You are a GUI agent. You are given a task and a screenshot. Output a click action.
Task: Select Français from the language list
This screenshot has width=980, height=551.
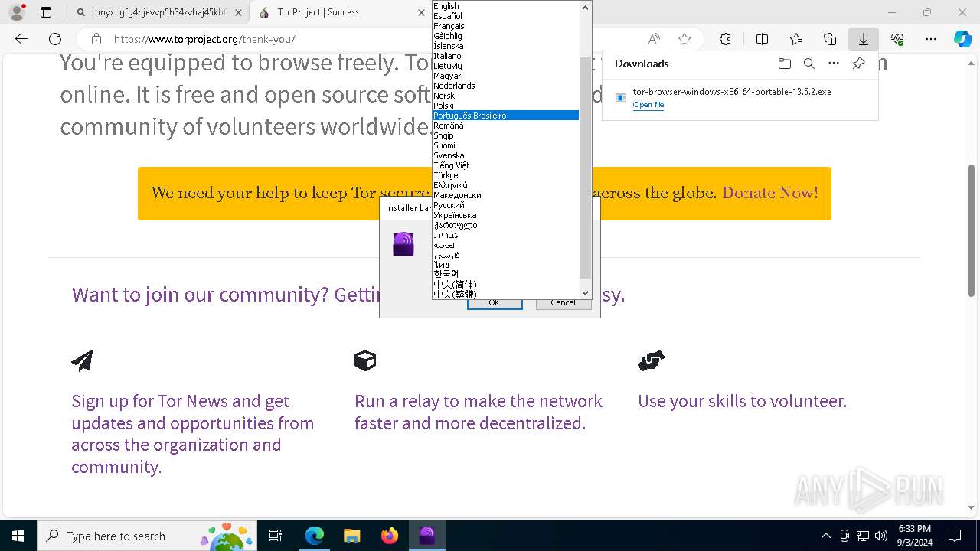click(505, 26)
